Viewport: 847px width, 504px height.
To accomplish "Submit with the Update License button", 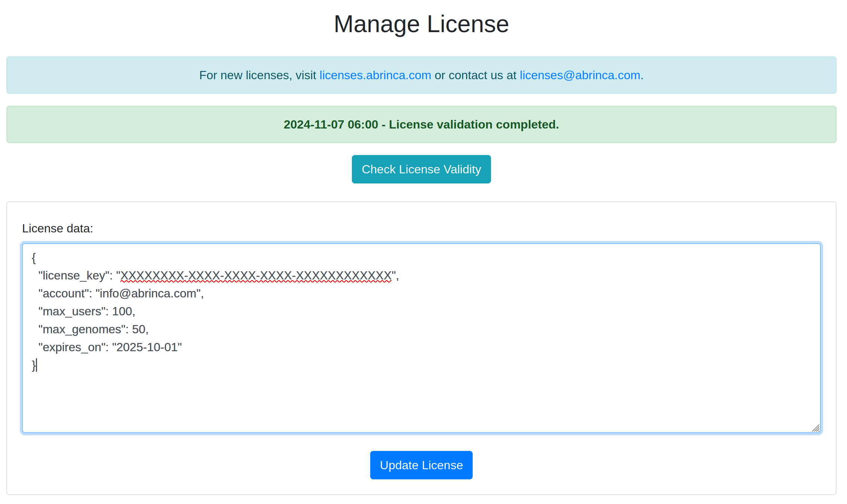I will [x=421, y=465].
